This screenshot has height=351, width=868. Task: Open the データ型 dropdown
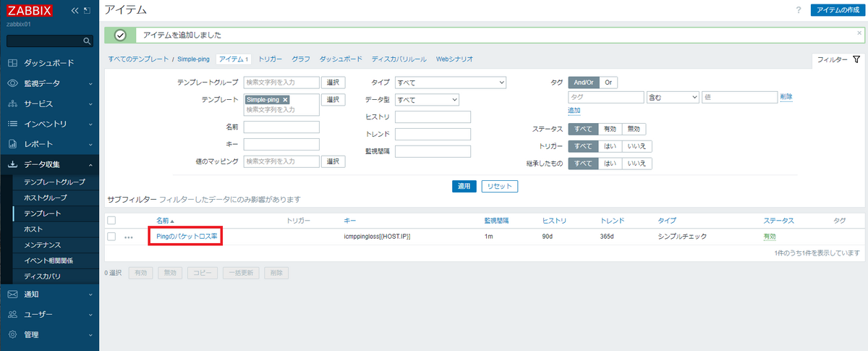(x=427, y=100)
